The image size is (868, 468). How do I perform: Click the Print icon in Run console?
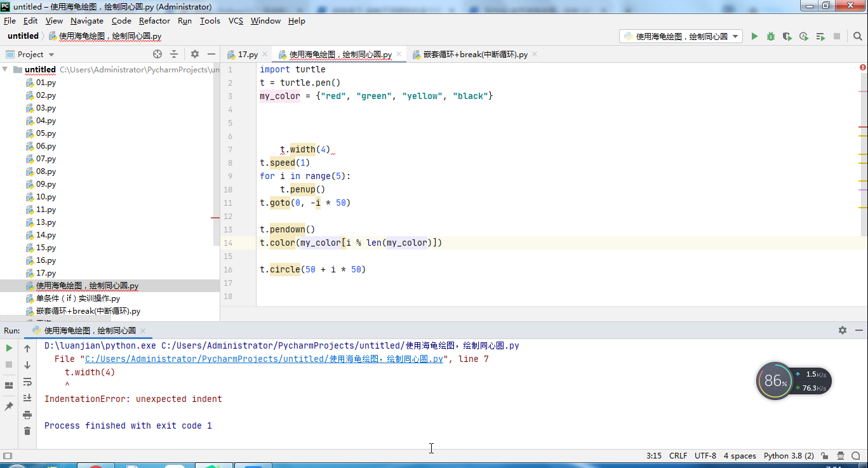click(x=27, y=415)
